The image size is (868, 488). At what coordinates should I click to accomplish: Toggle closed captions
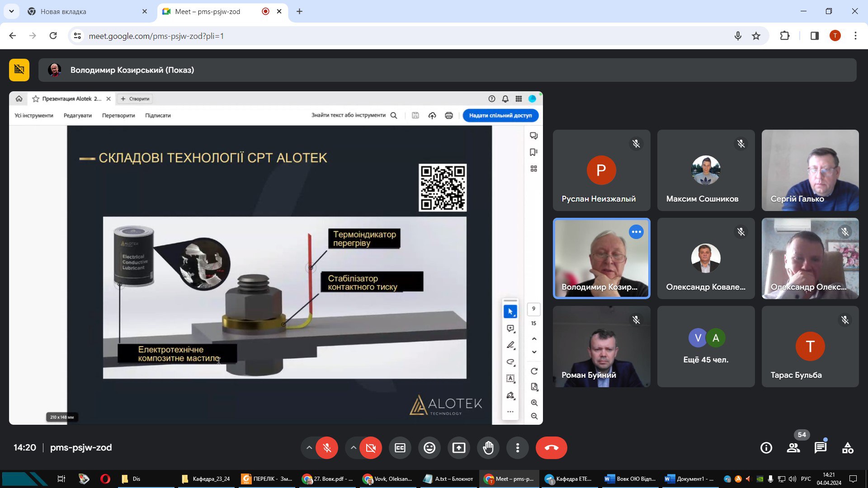coord(400,448)
